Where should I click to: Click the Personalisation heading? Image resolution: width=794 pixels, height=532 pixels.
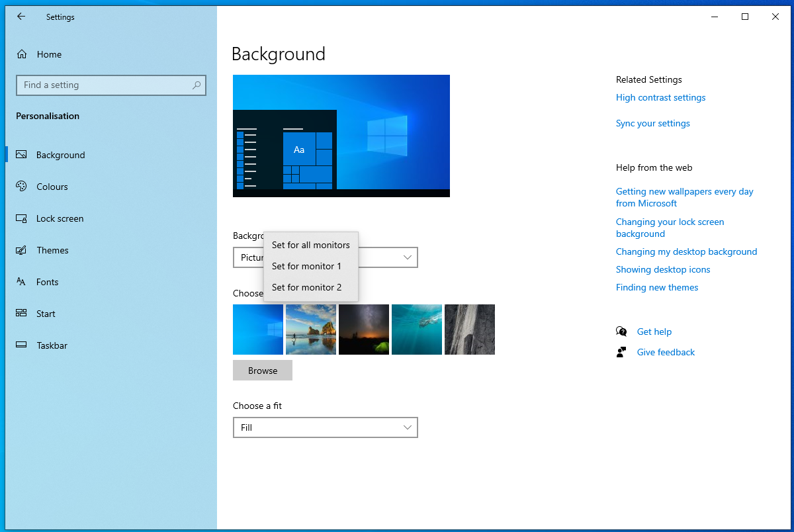click(48, 116)
